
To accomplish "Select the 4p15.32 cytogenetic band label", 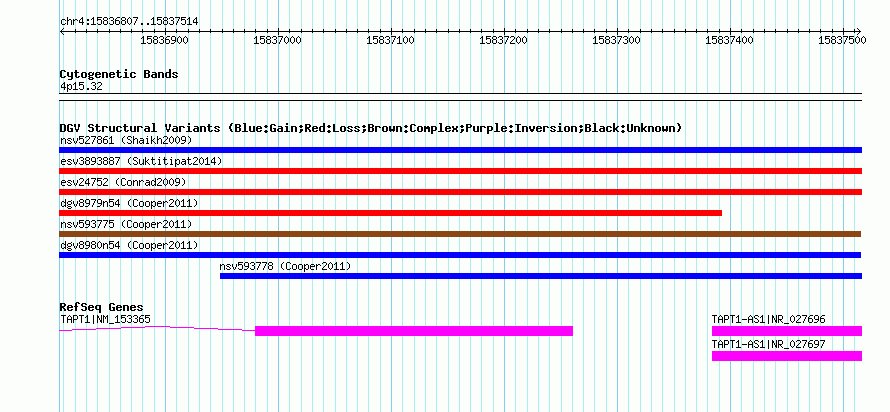I will point(81,87).
